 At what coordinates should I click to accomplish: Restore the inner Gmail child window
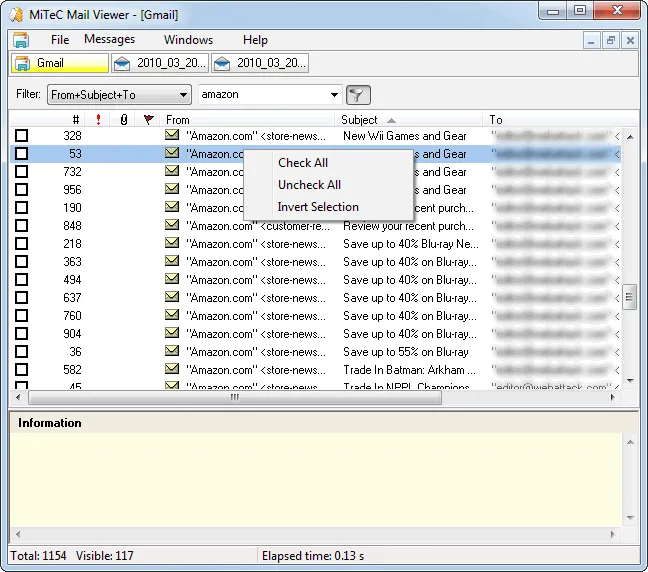(x=610, y=41)
